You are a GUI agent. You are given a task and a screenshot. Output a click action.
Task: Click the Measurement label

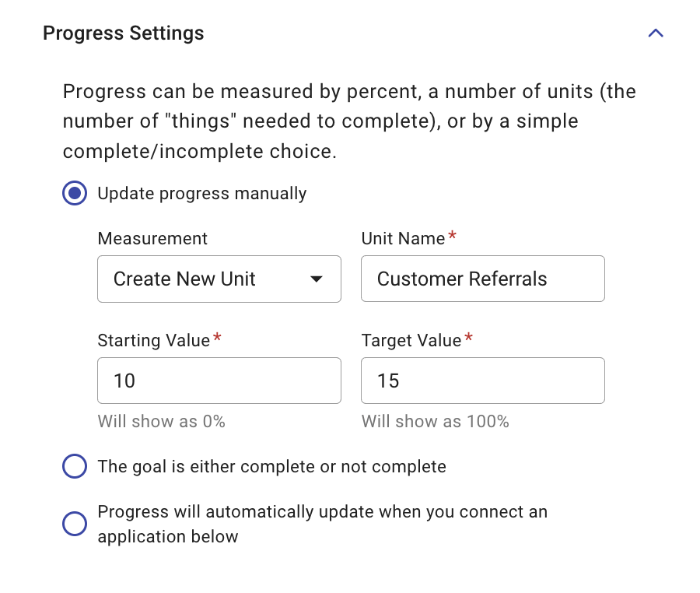point(152,238)
